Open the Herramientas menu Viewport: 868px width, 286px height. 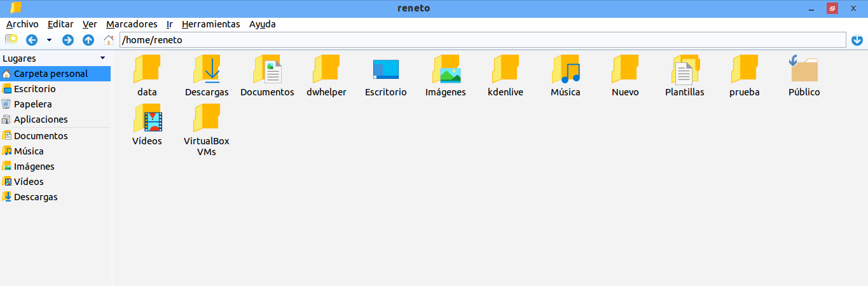(211, 24)
